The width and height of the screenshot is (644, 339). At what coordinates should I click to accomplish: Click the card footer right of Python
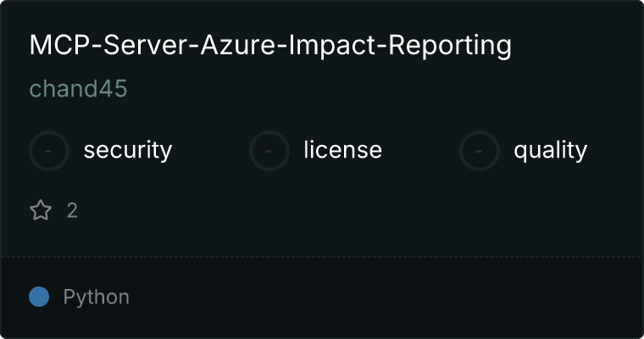pyautogui.click(x=381, y=297)
